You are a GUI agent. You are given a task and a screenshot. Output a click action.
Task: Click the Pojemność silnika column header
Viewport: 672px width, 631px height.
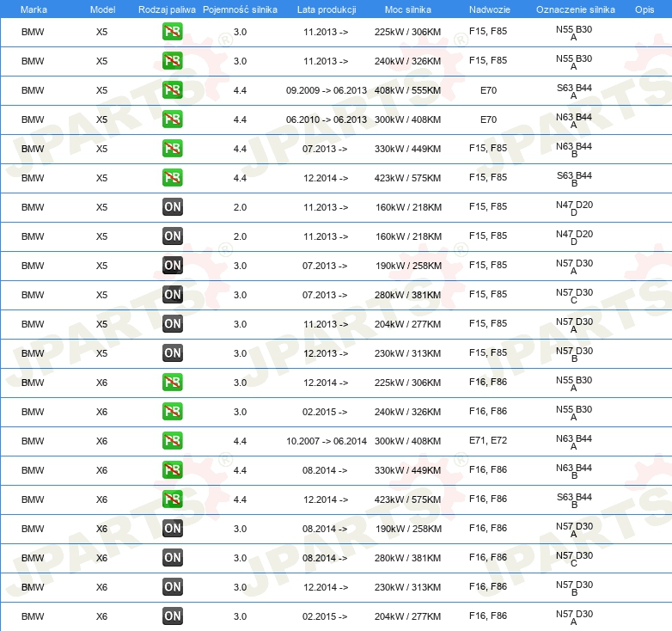click(240, 9)
